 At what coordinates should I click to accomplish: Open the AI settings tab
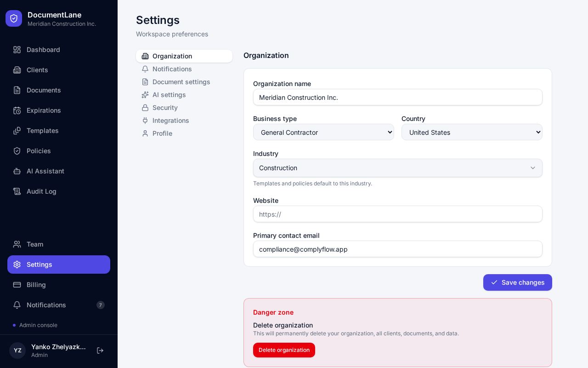184,95
